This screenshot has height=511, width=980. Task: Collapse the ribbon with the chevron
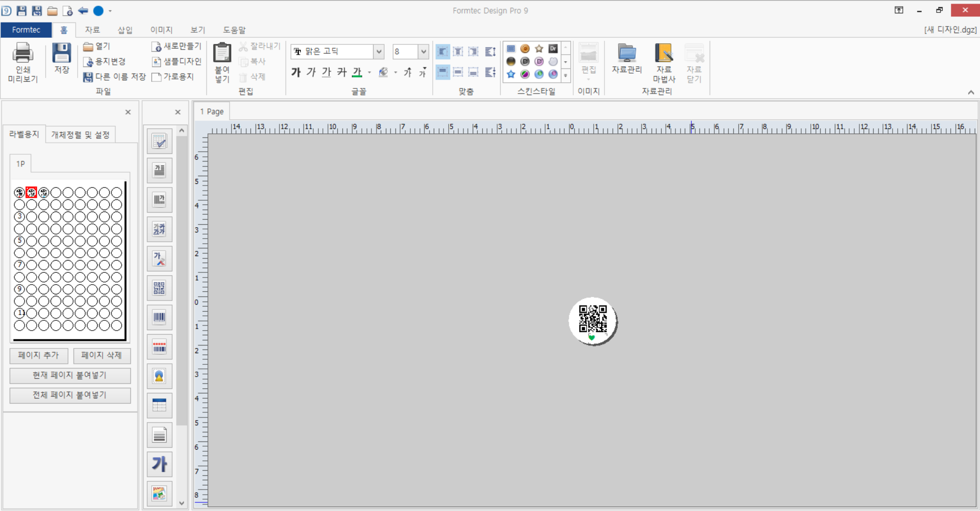(x=971, y=92)
